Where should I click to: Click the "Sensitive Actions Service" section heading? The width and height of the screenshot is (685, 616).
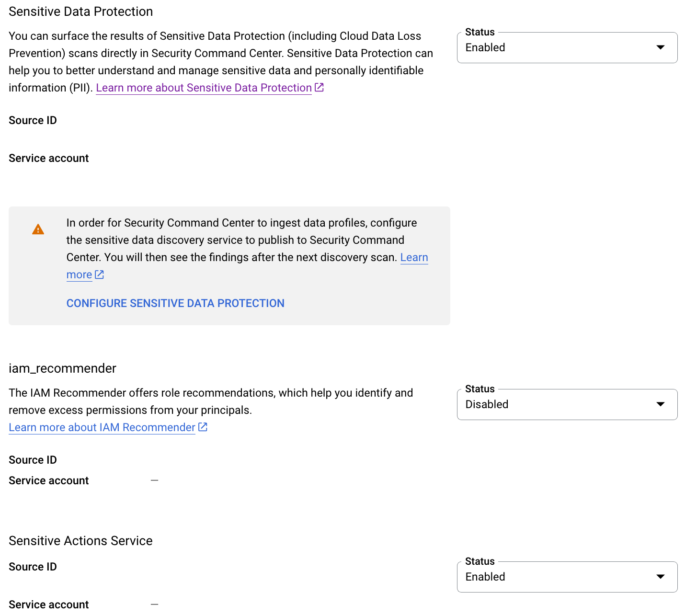click(80, 541)
